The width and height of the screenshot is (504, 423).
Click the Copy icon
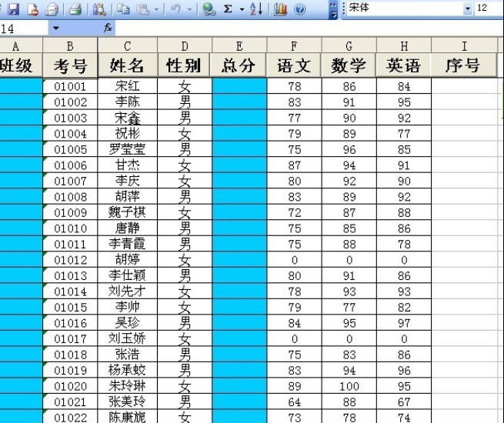click(123, 9)
